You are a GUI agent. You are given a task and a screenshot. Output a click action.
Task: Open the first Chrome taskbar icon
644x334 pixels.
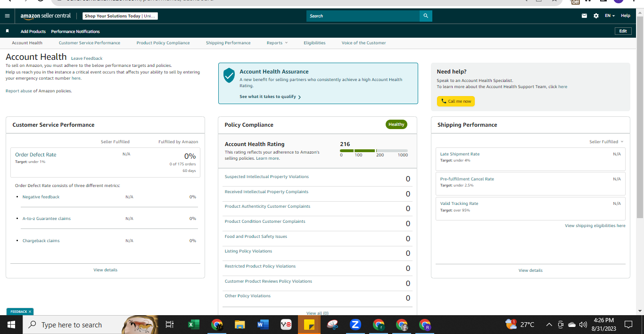click(x=217, y=325)
